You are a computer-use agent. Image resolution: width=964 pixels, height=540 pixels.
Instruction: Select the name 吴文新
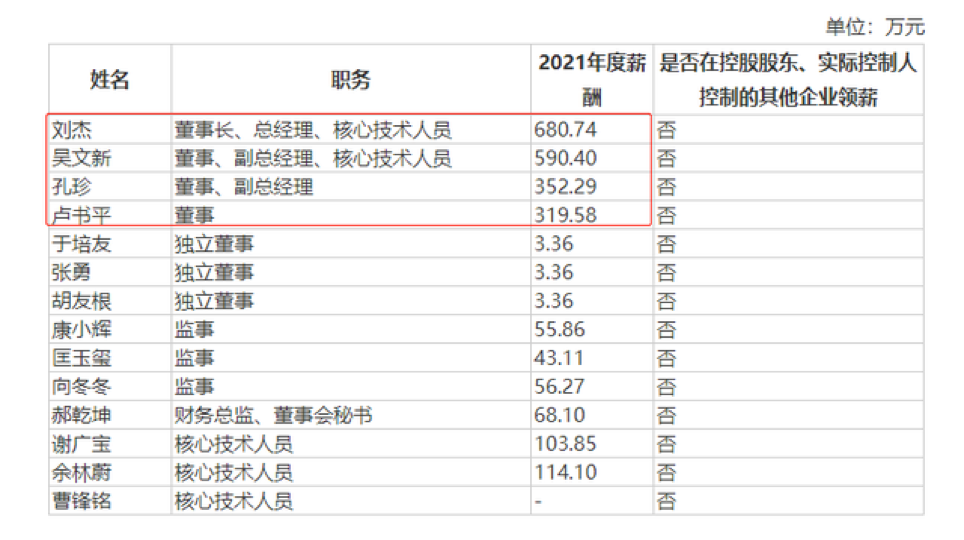point(82,158)
